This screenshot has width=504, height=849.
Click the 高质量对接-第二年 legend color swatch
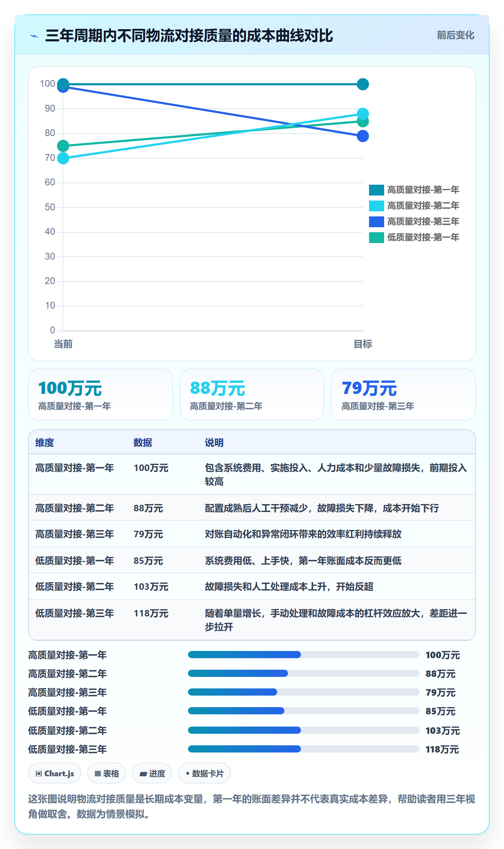[x=376, y=206]
